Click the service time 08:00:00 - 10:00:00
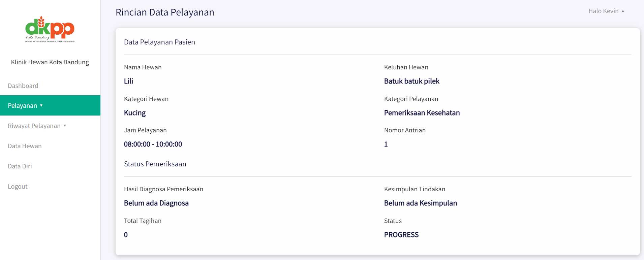Image resolution: width=644 pixels, height=260 pixels. pos(153,144)
